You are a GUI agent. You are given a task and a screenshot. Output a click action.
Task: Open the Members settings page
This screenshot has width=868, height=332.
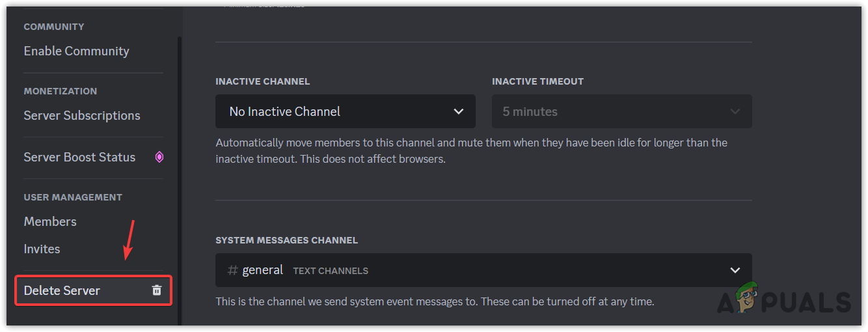pyautogui.click(x=50, y=221)
